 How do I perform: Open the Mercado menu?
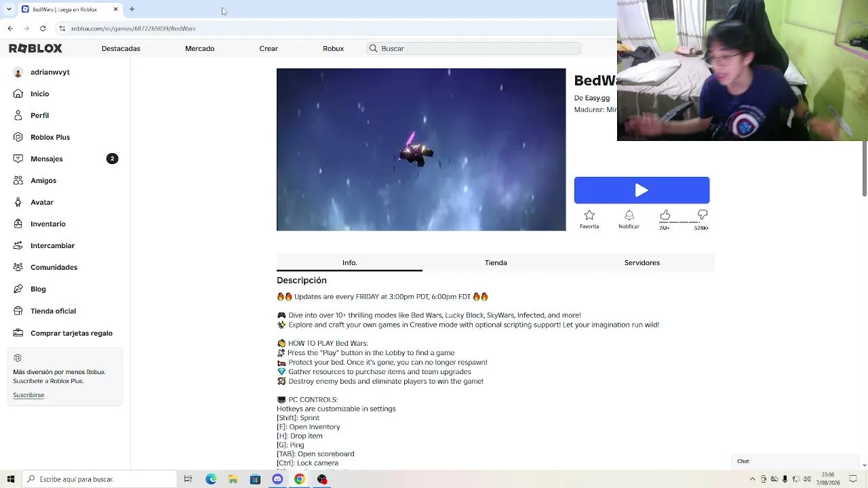199,48
